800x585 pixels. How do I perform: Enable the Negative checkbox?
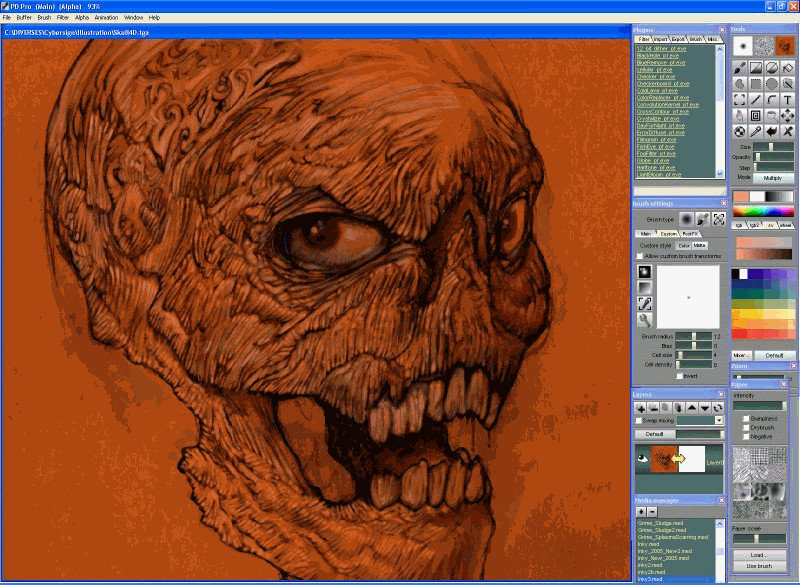point(746,437)
